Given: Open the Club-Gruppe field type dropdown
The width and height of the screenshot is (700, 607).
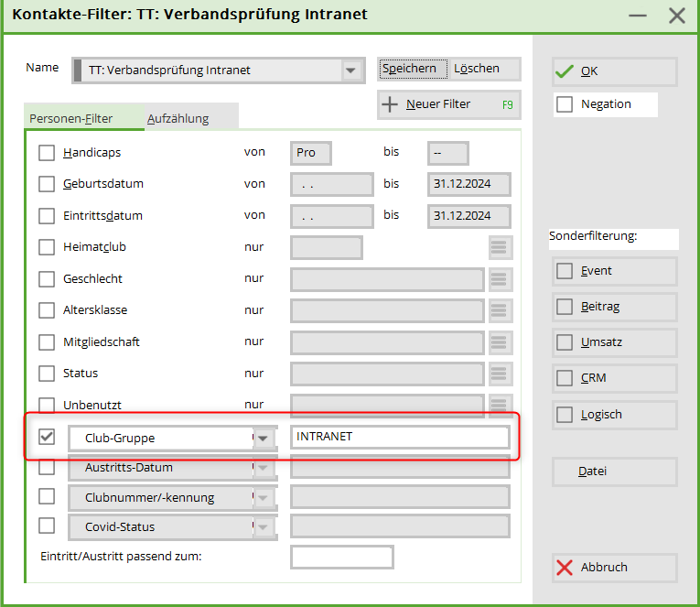Looking at the screenshot, I should point(264,439).
